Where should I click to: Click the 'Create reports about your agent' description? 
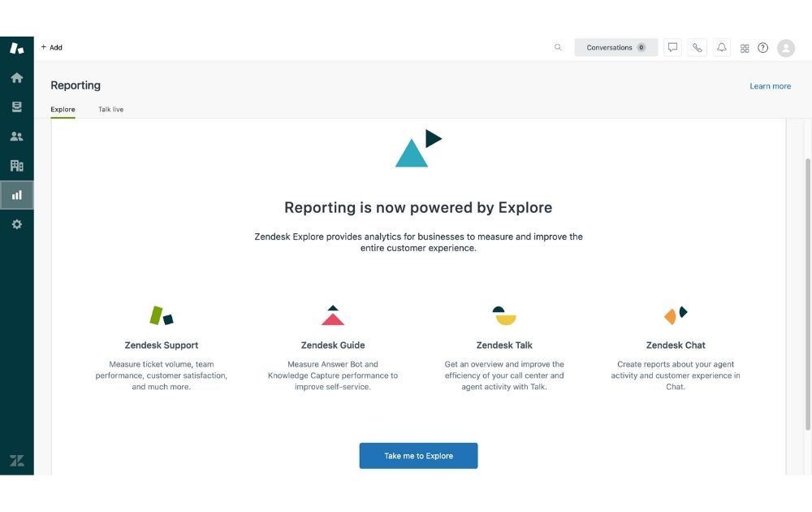point(676,375)
